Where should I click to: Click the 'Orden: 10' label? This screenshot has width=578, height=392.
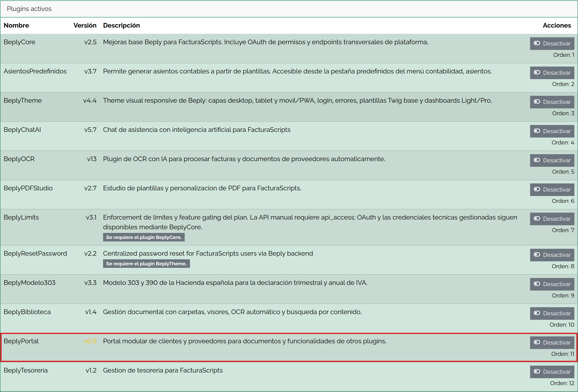point(562,325)
